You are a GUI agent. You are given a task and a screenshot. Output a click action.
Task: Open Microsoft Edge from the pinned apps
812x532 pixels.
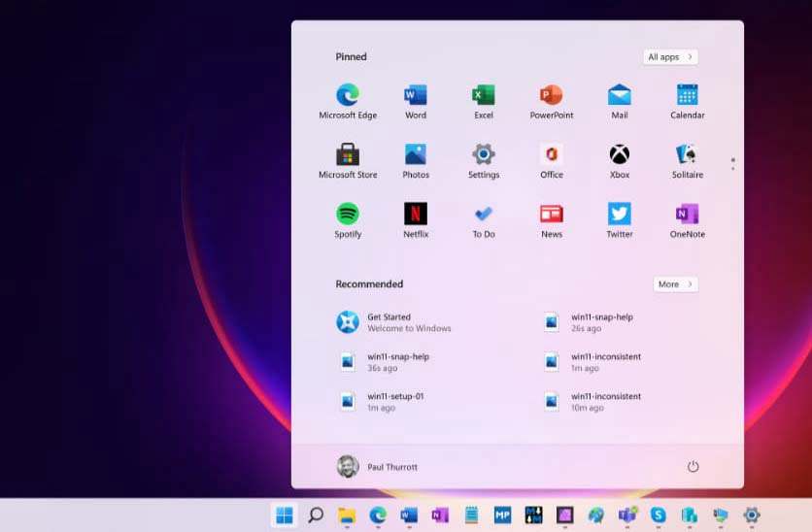tap(348, 101)
